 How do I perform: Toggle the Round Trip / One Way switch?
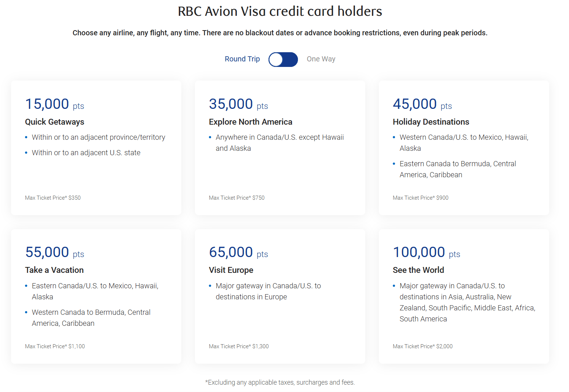pyautogui.click(x=283, y=59)
